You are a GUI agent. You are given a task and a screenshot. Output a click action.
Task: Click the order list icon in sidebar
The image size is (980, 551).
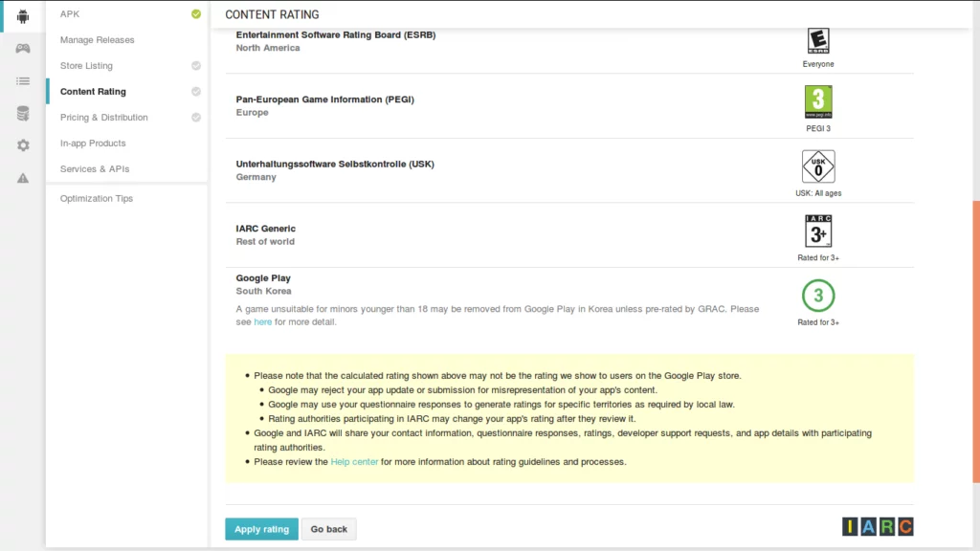[x=21, y=80]
